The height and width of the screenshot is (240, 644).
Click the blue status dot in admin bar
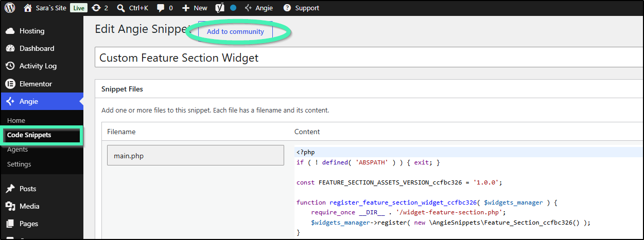tap(233, 8)
